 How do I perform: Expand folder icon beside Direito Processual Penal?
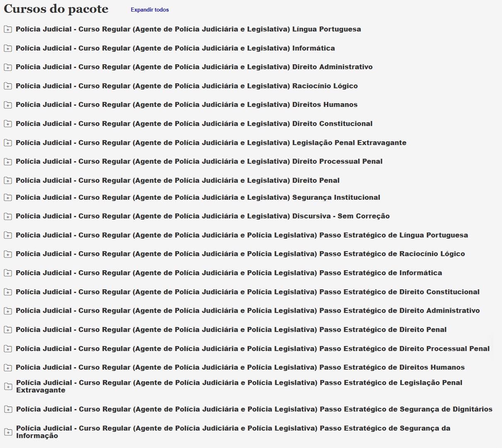[8, 162]
